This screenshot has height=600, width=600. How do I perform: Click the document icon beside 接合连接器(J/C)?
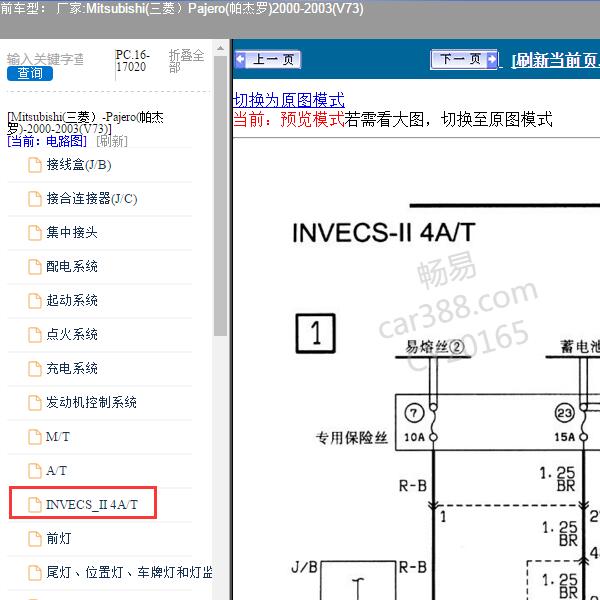tap(35, 199)
